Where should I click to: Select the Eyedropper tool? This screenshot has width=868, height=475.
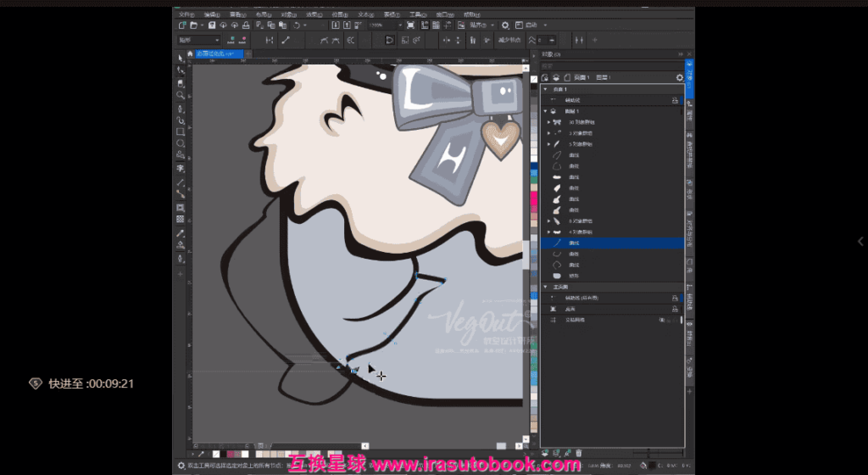pos(181,232)
